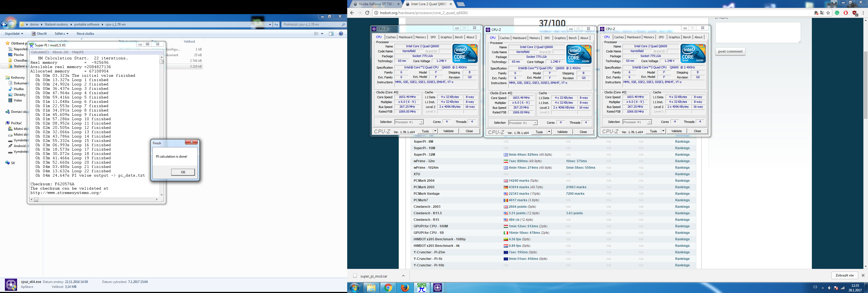Click Validate in left CPU-Z window

(x=448, y=131)
